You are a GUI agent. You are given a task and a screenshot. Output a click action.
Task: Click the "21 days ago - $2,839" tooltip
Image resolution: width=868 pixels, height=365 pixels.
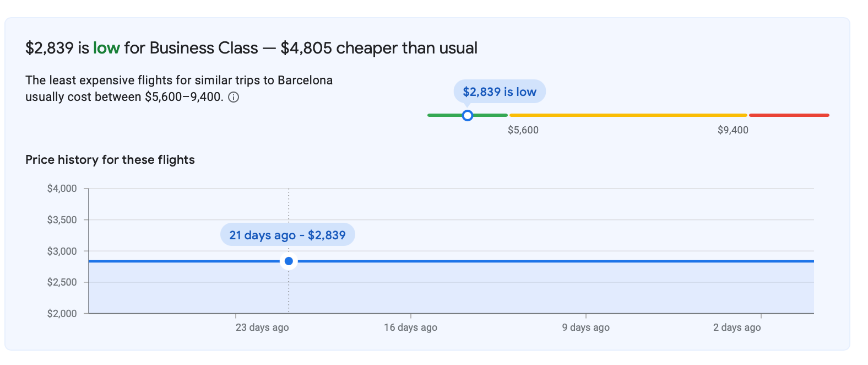(x=287, y=235)
